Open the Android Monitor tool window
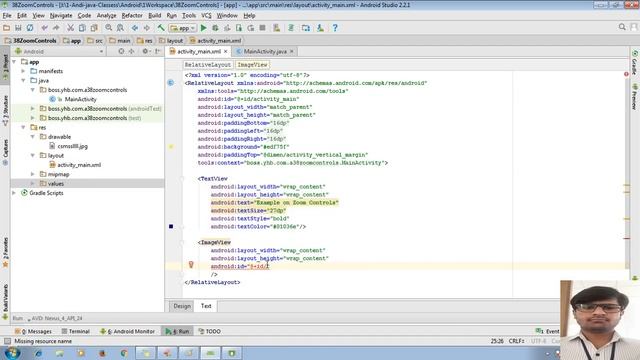This screenshot has height=360, width=640. [x=127, y=331]
